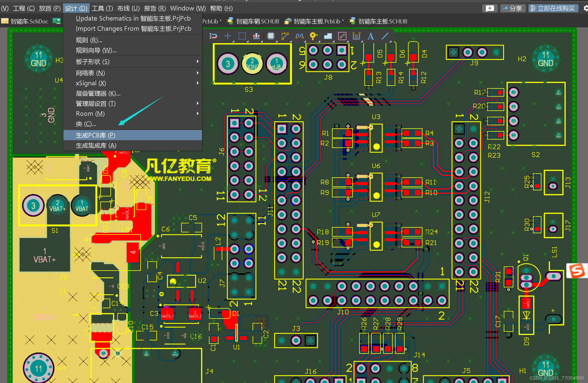The width and height of the screenshot is (588, 383).
Task: Select the place dimension tool
Action: pyautogui.click(x=356, y=36)
